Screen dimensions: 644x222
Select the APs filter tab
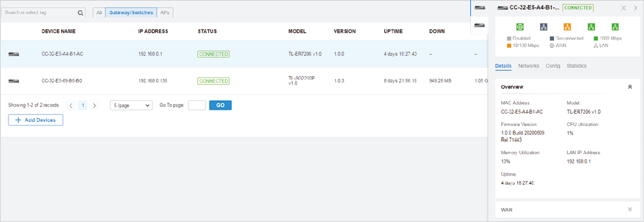pyautogui.click(x=165, y=13)
